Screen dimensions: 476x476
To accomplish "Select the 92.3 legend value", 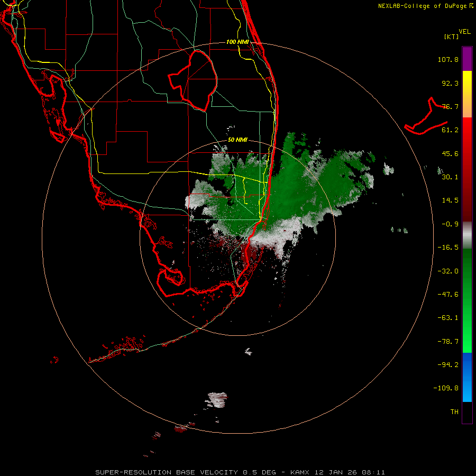I will 450,83.
